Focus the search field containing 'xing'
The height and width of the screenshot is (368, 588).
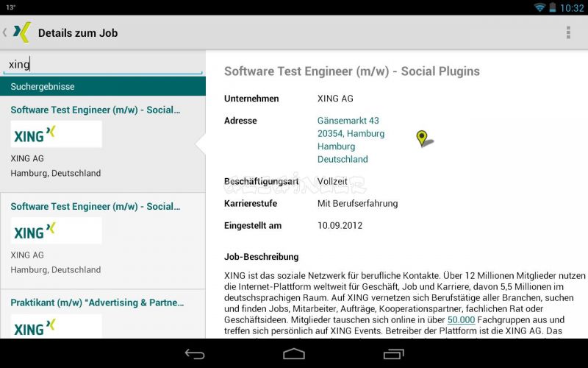tap(103, 65)
